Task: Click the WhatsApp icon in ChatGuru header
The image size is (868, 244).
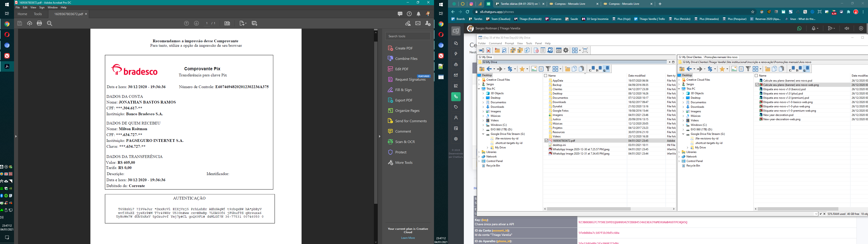Action: point(799,28)
